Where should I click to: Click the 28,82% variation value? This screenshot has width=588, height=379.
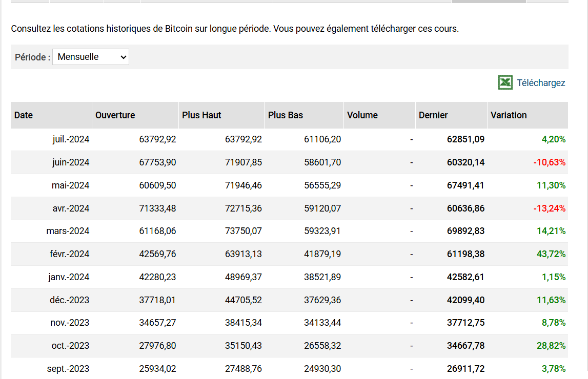(x=551, y=346)
